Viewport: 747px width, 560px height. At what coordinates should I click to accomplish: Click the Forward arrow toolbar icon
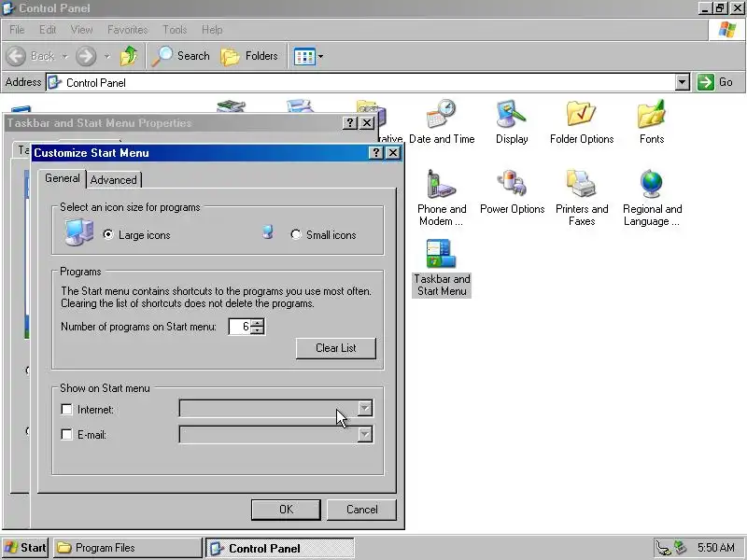point(86,56)
